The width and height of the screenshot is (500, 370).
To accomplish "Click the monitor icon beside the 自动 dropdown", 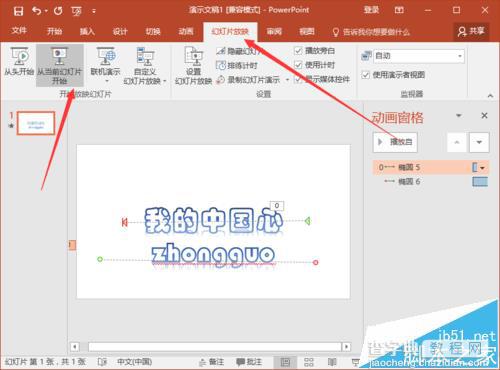I will point(366,56).
